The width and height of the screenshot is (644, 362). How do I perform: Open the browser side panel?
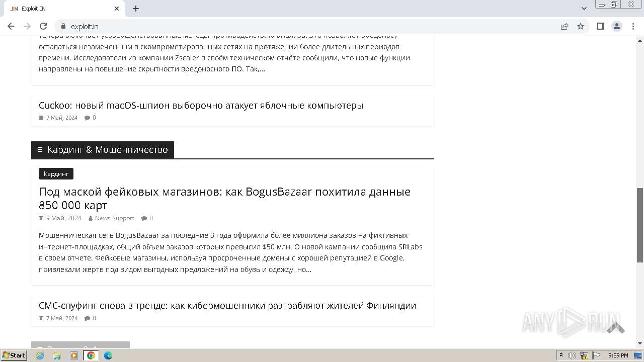coord(600,26)
